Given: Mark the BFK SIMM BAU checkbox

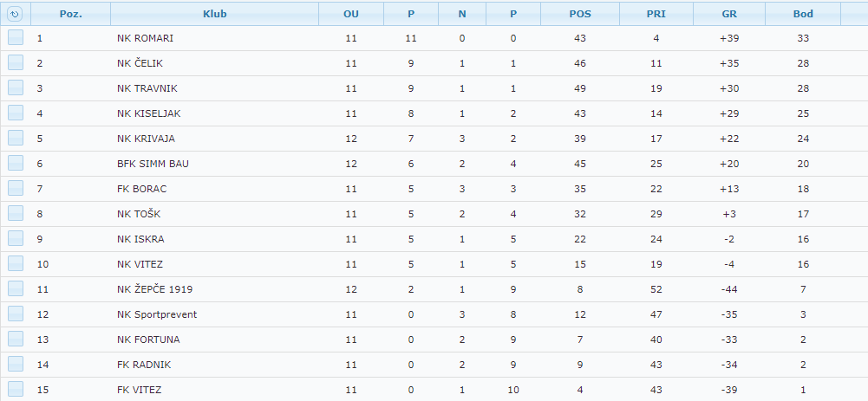Looking at the screenshot, I should coord(16,163).
